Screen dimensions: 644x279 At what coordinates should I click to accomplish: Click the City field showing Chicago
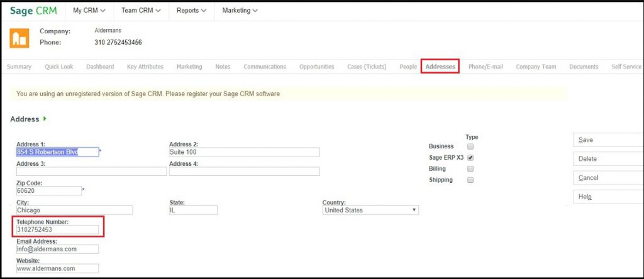point(75,210)
